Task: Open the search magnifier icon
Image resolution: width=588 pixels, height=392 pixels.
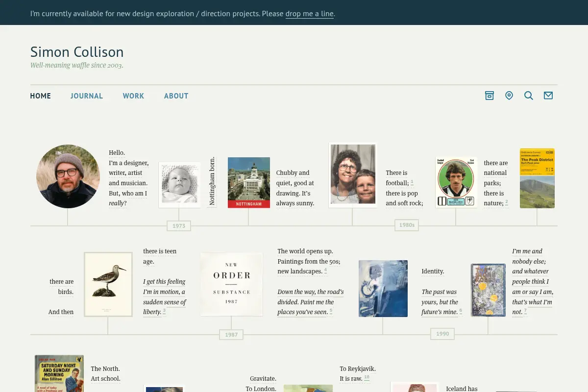Action: (x=529, y=96)
